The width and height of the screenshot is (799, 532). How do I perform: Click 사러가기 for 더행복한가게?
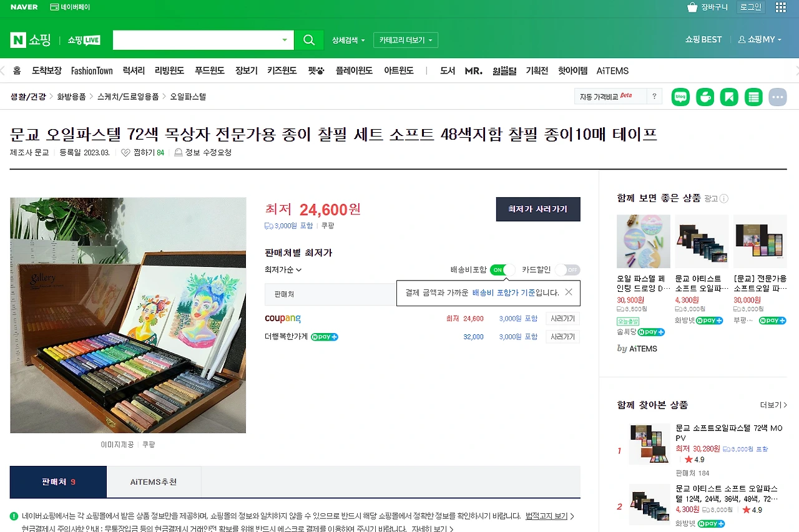tap(562, 337)
